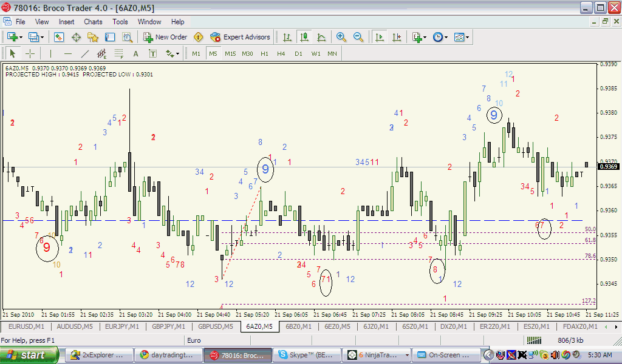Switch timeframe to M30
Viewport: 622px width, 364px height.
pos(248,53)
